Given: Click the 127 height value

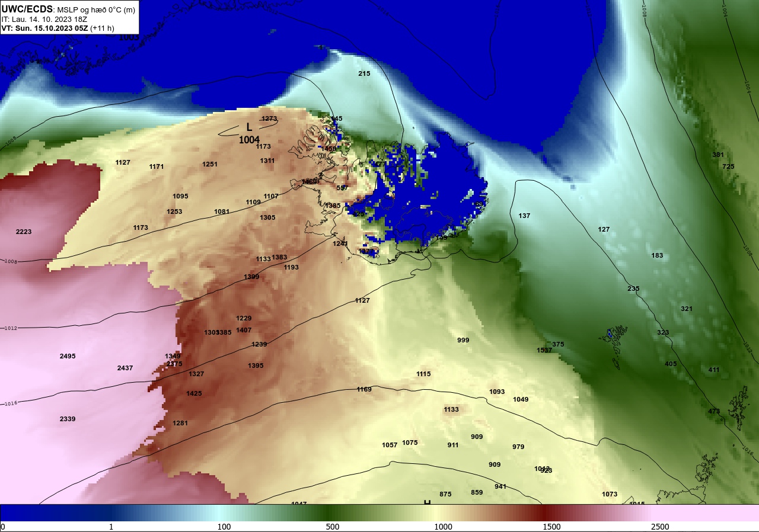Looking at the screenshot, I should (604, 229).
